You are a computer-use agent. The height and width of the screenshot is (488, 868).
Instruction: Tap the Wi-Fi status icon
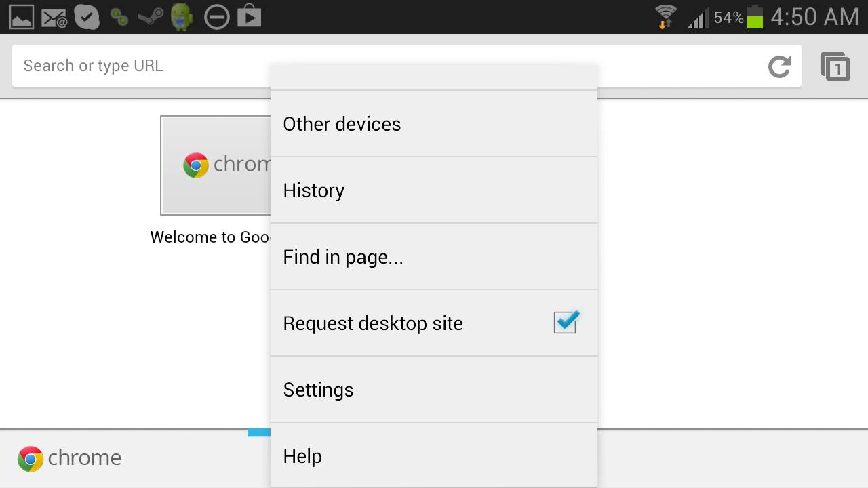[x=666, y=17]
